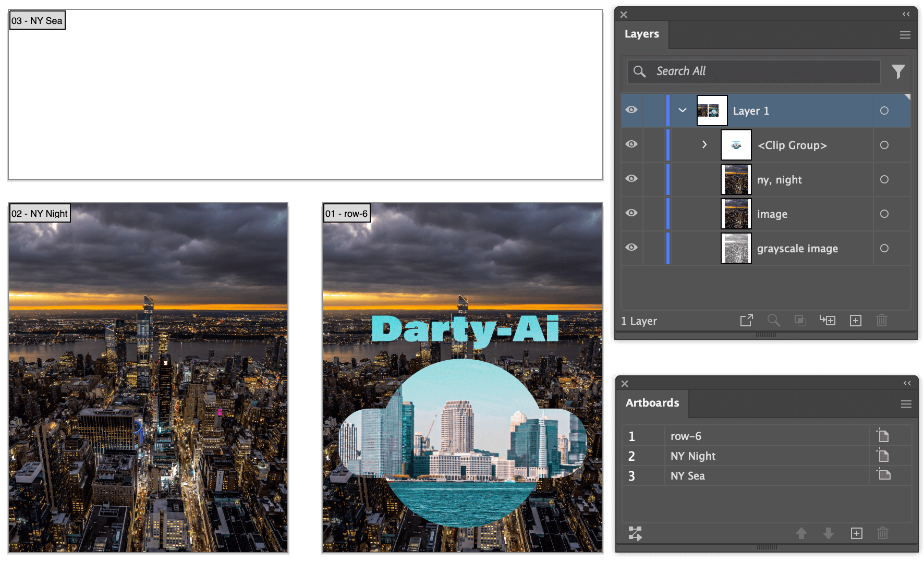The width and height of the screenshot is (924, 563).
Task: Open the Layers panel options menu
Action: pos(905,35)
